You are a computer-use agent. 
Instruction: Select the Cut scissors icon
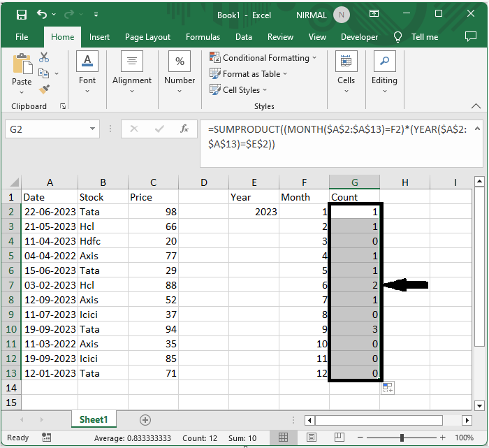click(44, 58)
